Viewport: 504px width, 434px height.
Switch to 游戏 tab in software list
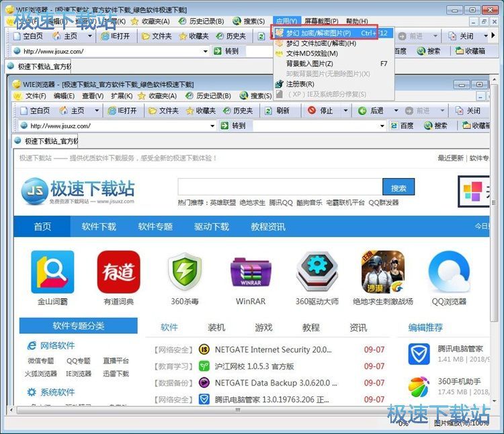point(263,327)
